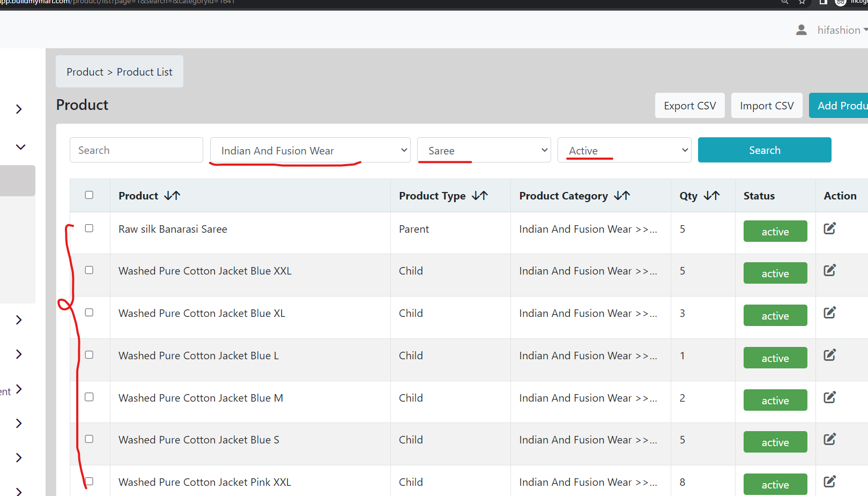Click active status of Jacket Blue L

[775, 358]
